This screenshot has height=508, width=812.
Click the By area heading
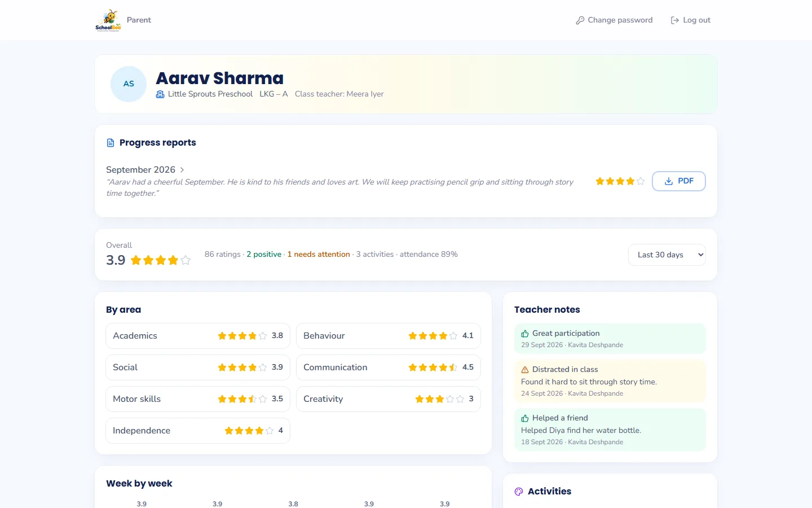[x=123, y=310]
